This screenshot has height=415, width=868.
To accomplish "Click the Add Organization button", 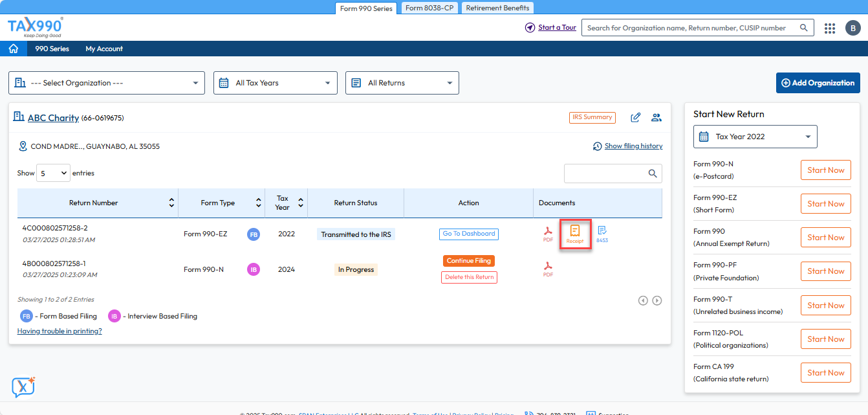I will [x=818, y=83].
